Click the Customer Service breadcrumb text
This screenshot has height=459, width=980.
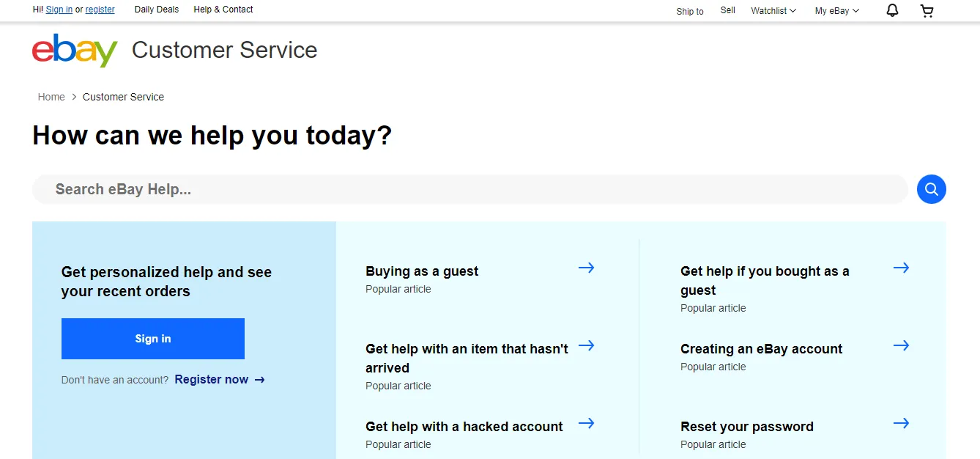[x=123, y=97]
